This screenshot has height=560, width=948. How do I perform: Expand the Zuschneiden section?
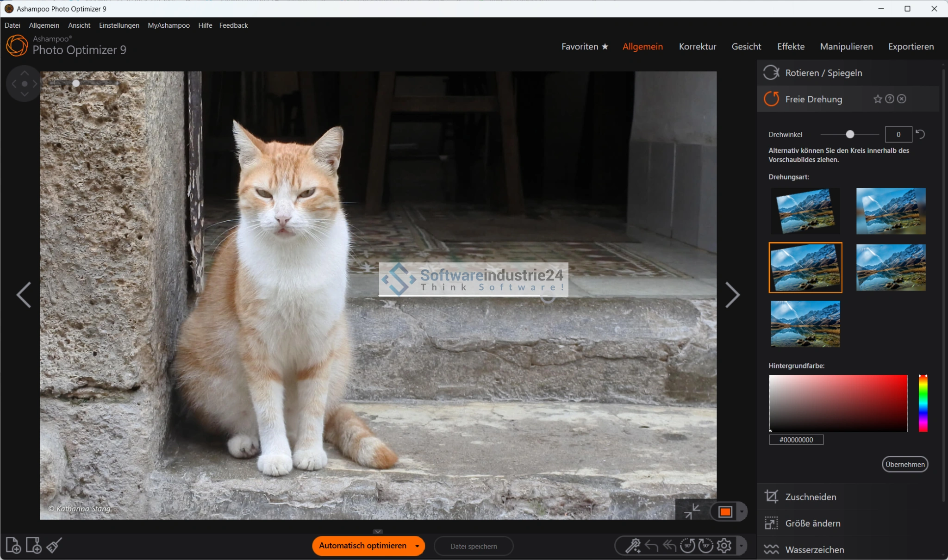pos(811,497)
